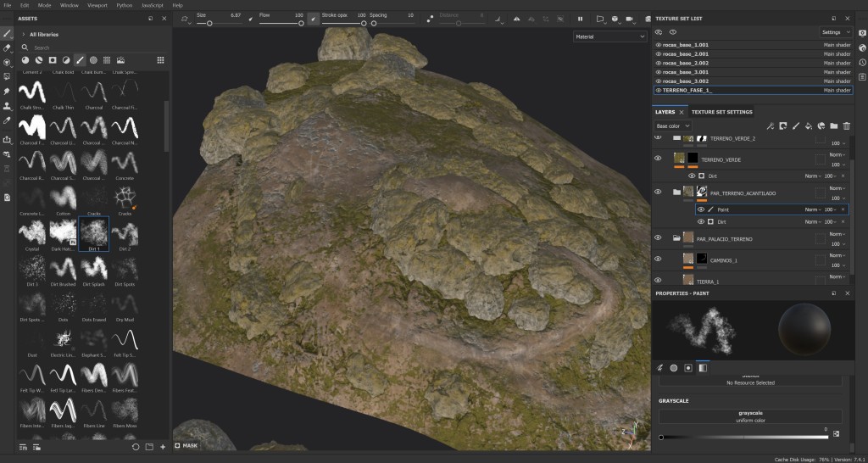Hide the rocas_base_1.001 texture set
The width and height of the screenshot is (868, 463).
tap(659, 44)
